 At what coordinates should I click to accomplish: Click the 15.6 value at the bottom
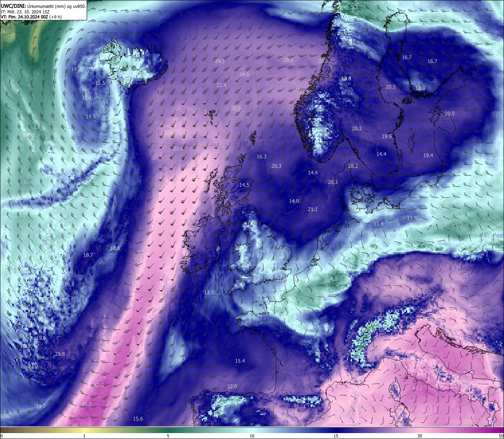coord(138,419)
